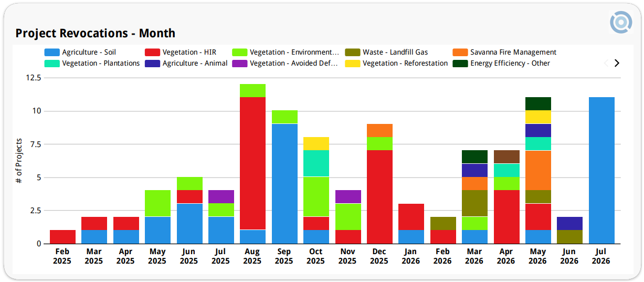644x282 pixels.
Task: Select Vegetation - Reforestation legend swatch
Action: 352,64
